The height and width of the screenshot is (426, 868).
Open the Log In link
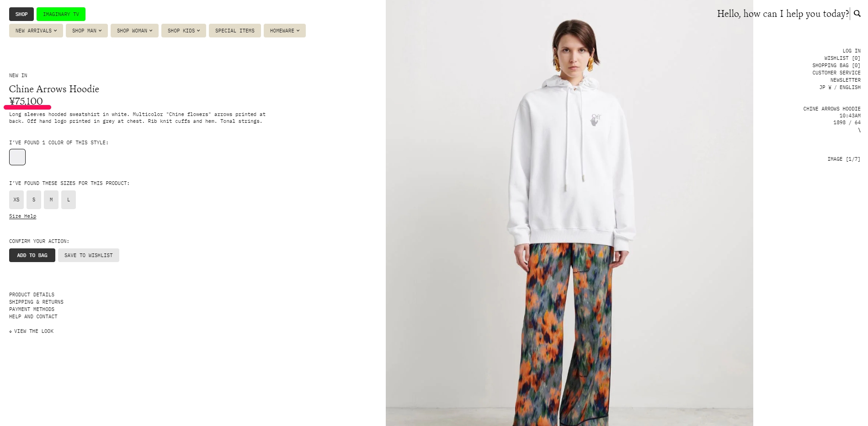tap(851, 51)
